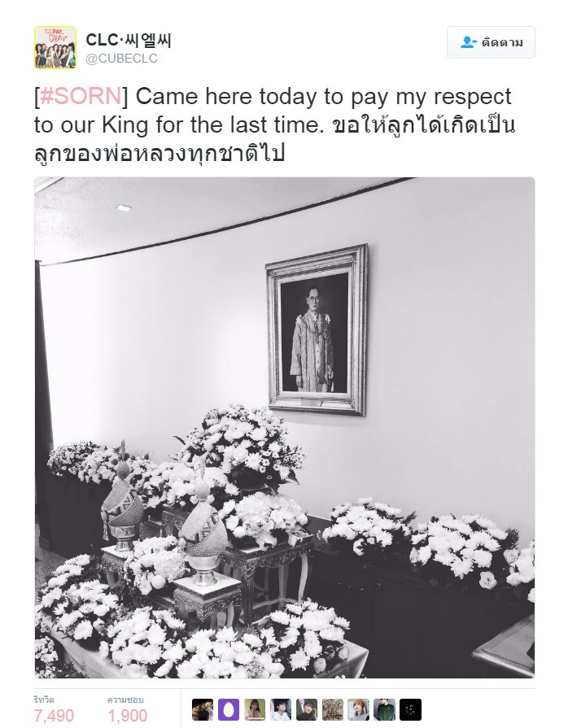The image size is (568, 728).
Task: View the 1,900 likes count
Action: (x=128, y=716)
